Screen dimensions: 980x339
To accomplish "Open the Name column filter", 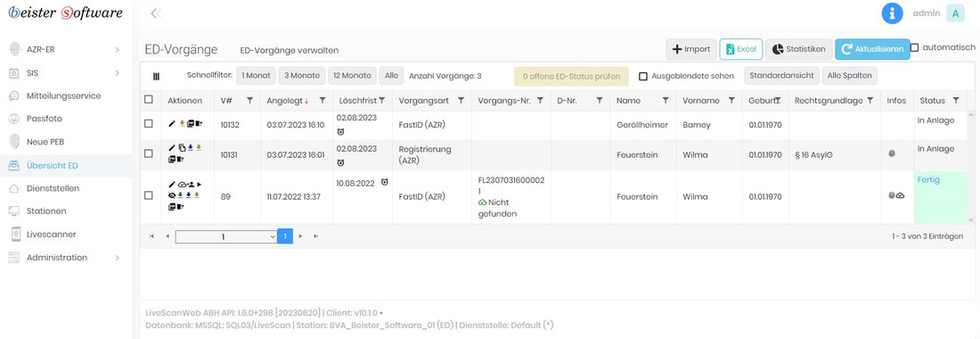I will point(665,100).
